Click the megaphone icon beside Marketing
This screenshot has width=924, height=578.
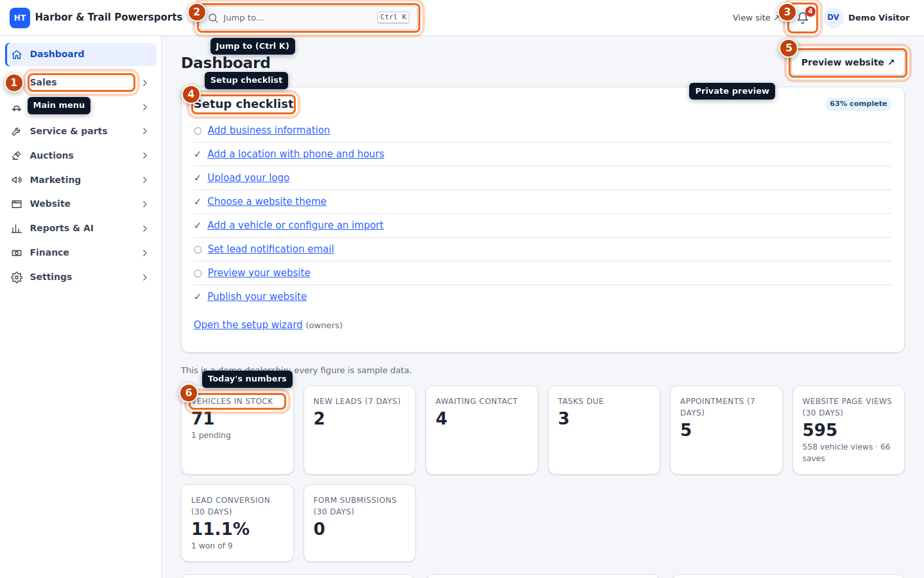pyautogui.click(x=17, y=180)
